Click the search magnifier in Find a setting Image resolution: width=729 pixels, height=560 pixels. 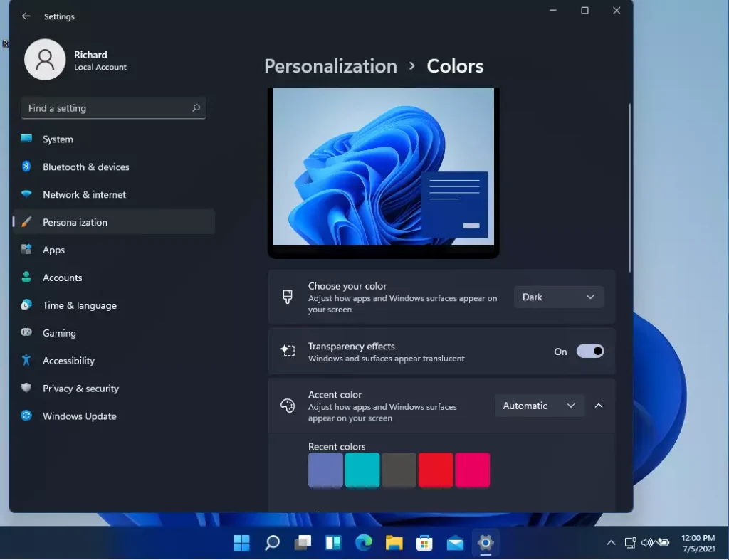196,108
